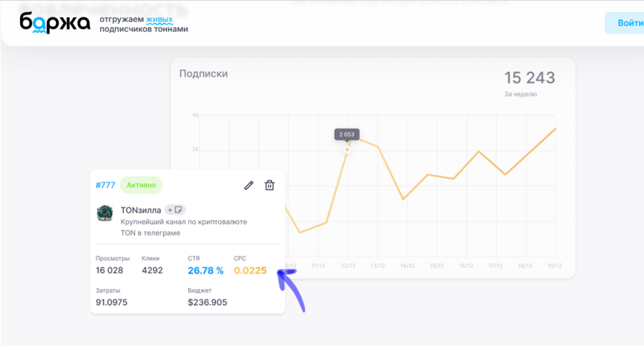The height and width of the screenshot is (346, 644).
Task: Click the pencil edit icon on campaign card
Action: [x=249, y=186]
